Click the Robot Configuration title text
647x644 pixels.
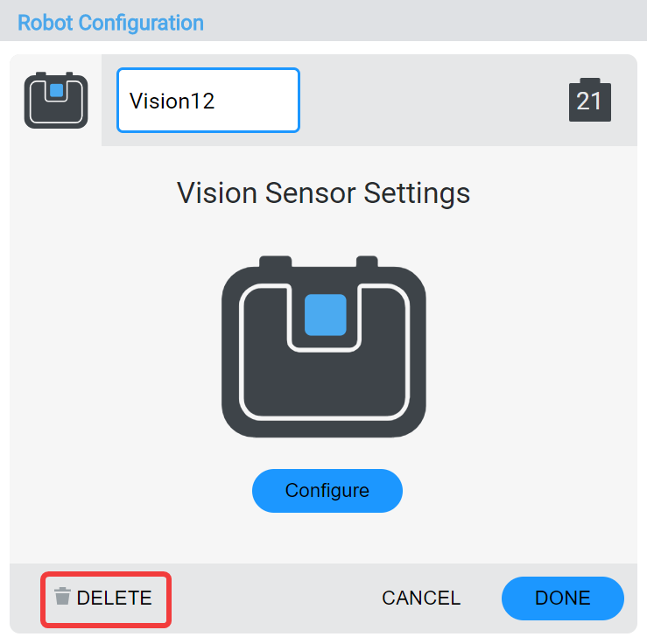coord(110,23)
